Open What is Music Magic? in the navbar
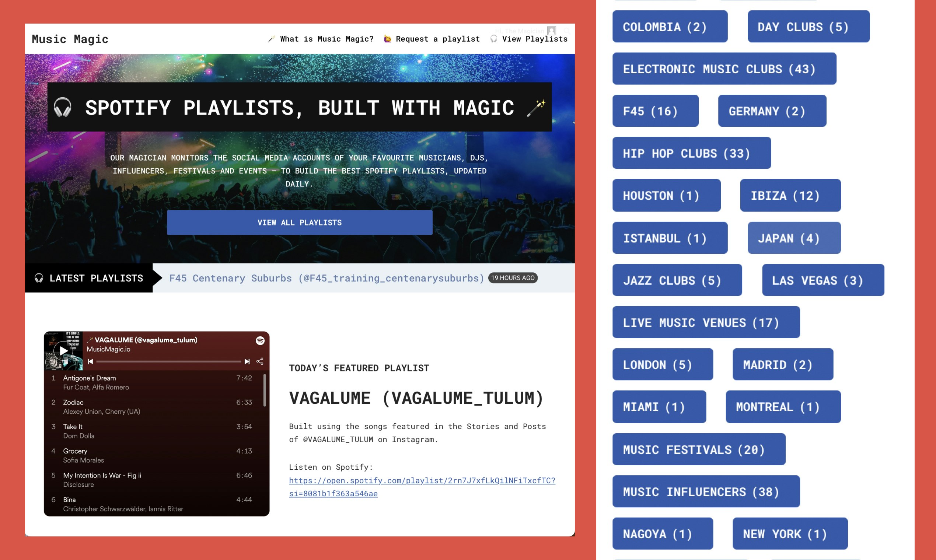The width and height of the screenshot is (936, 560). click(x=327, y=38)
